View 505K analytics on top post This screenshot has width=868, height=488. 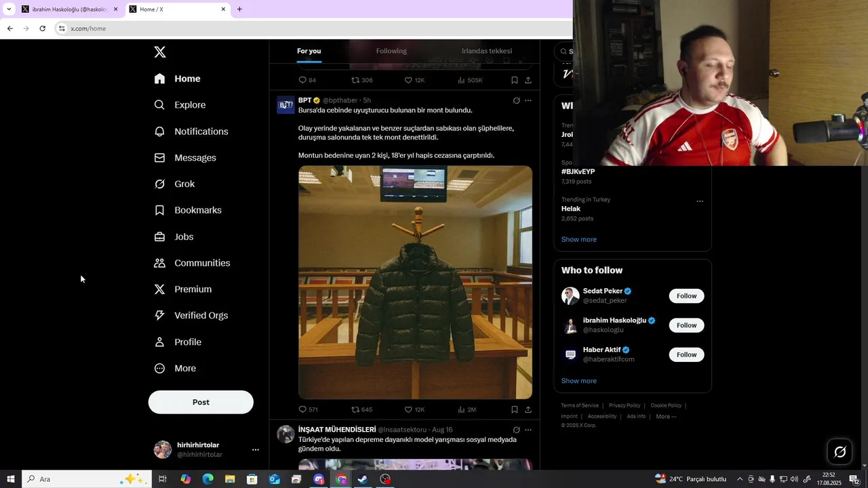470,80
